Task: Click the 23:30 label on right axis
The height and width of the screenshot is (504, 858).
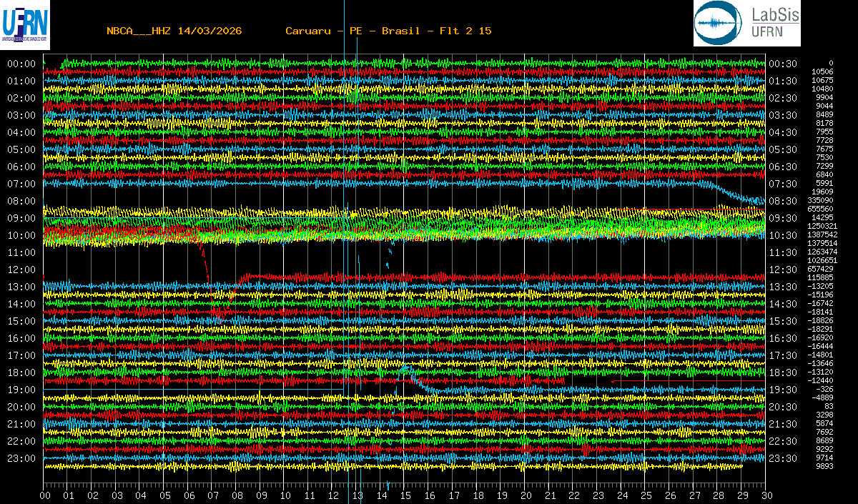Action: click(x=783, y=458)
